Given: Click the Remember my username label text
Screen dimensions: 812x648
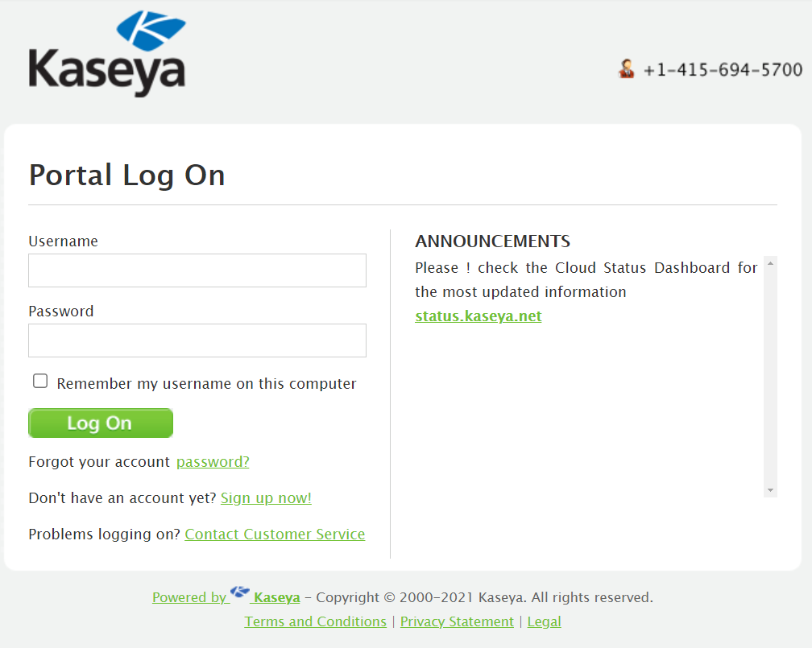Looking at the screenshot, I should tap(206, 384).
